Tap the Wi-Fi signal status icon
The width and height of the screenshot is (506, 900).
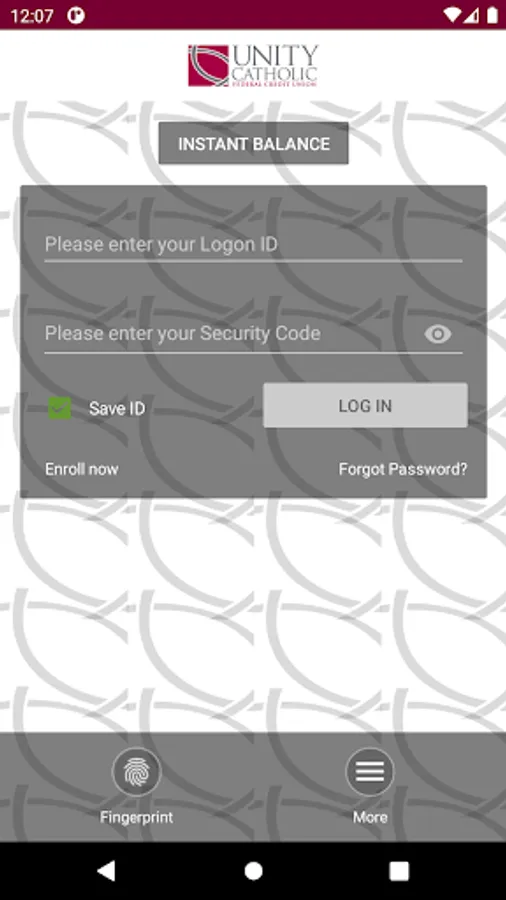pos(453,15)
